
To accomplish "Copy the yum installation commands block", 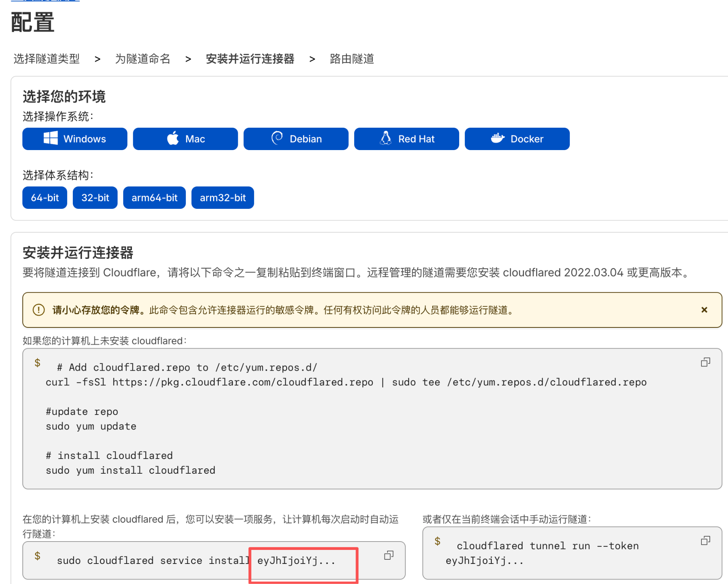I will click(705, 362).
